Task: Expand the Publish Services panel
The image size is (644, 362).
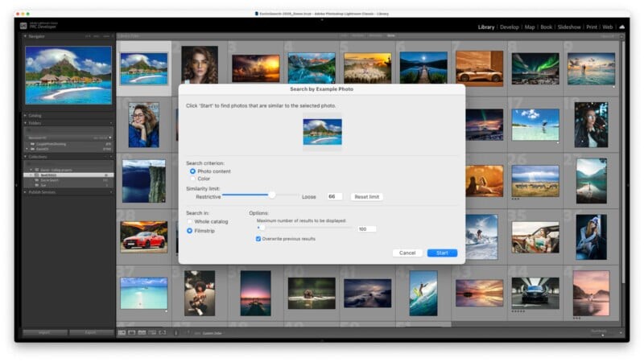Action: click(x=42, y=192)
